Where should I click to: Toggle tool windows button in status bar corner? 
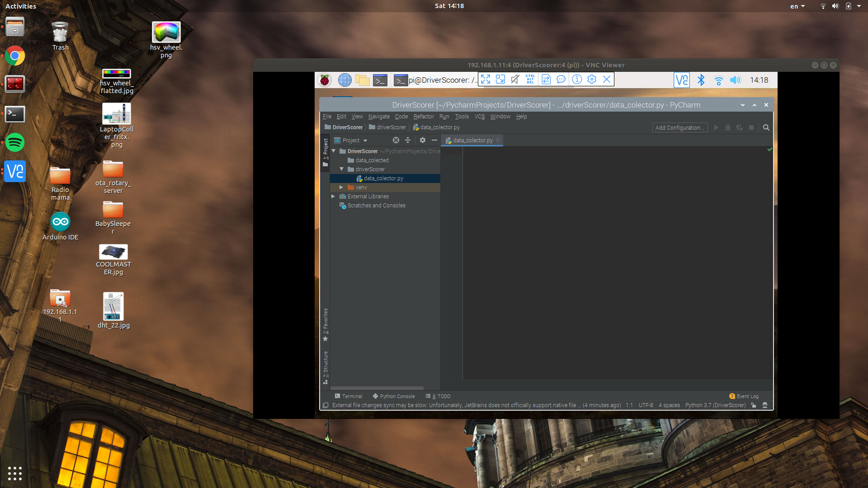coord(325,405)
